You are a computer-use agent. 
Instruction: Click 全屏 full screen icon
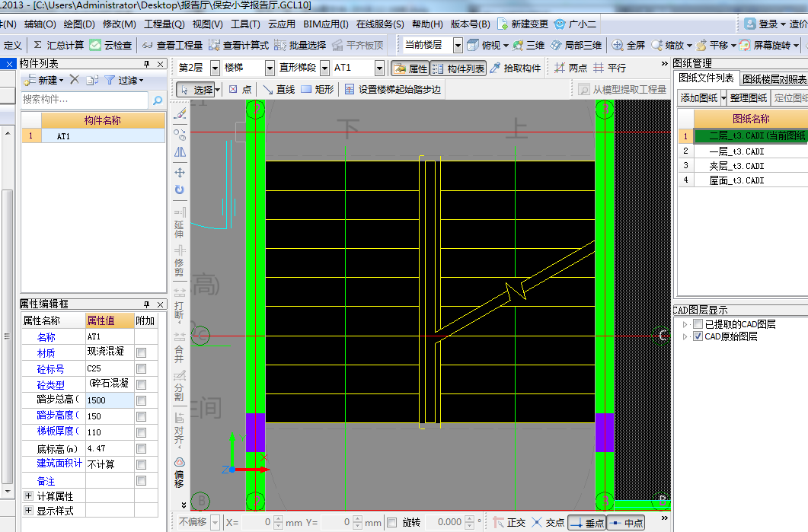[x=618, y=46]
